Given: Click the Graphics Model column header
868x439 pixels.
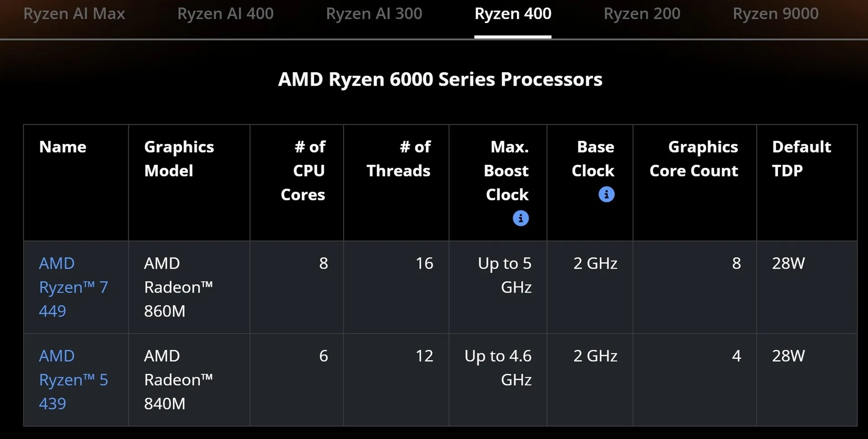Looking at the screenshot, I should click(x=179, y=159).
